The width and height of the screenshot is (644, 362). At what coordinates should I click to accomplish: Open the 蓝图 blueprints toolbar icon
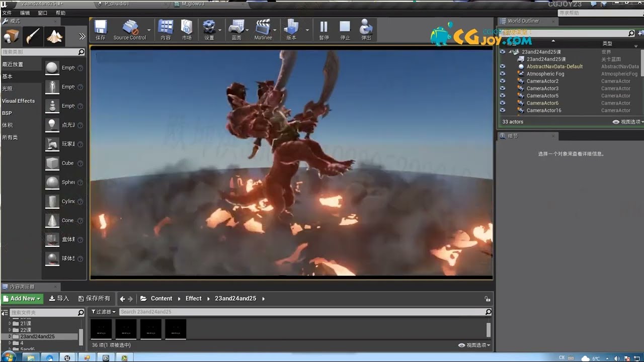(x=236, y=30)
